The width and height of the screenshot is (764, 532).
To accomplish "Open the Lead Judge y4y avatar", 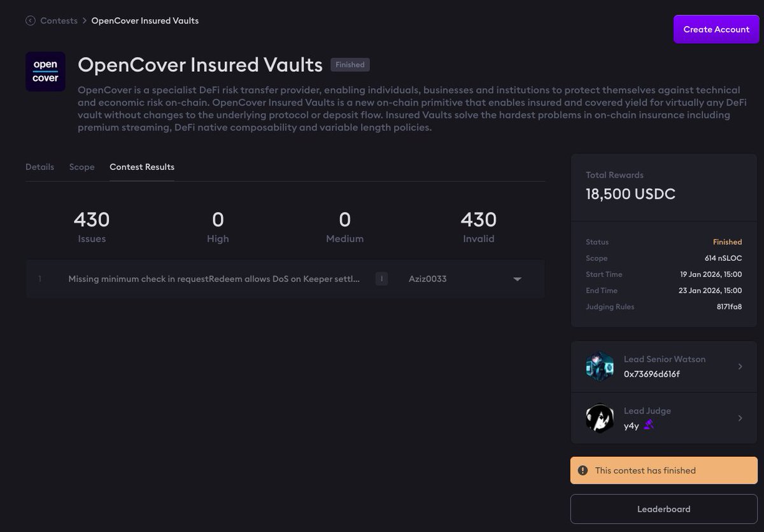I will [599, 418].
